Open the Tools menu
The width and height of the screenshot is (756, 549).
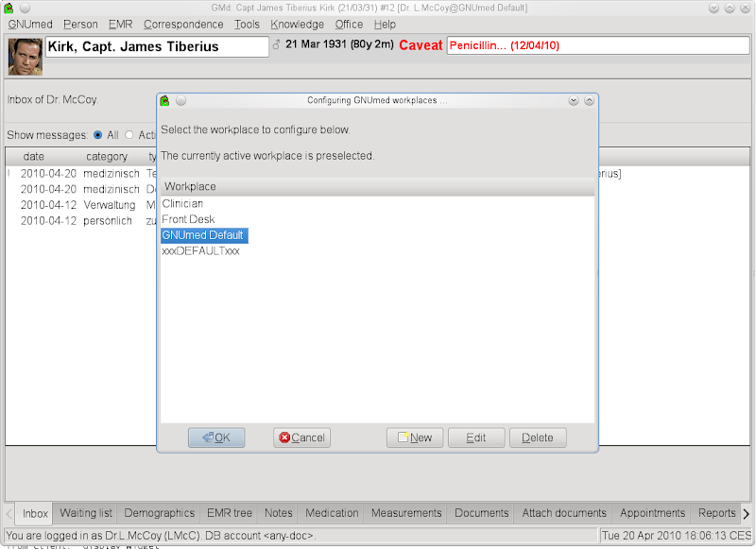[247, 25]
